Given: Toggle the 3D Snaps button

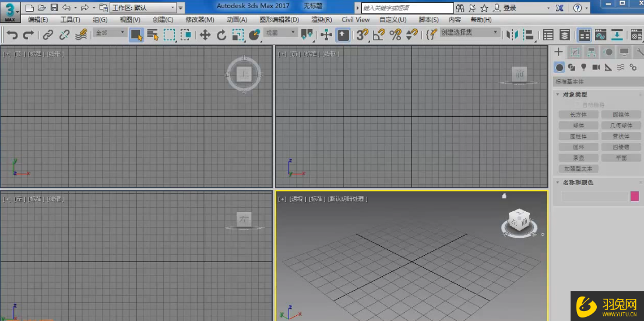Looking at the screenshot, I should pos(363,35).
